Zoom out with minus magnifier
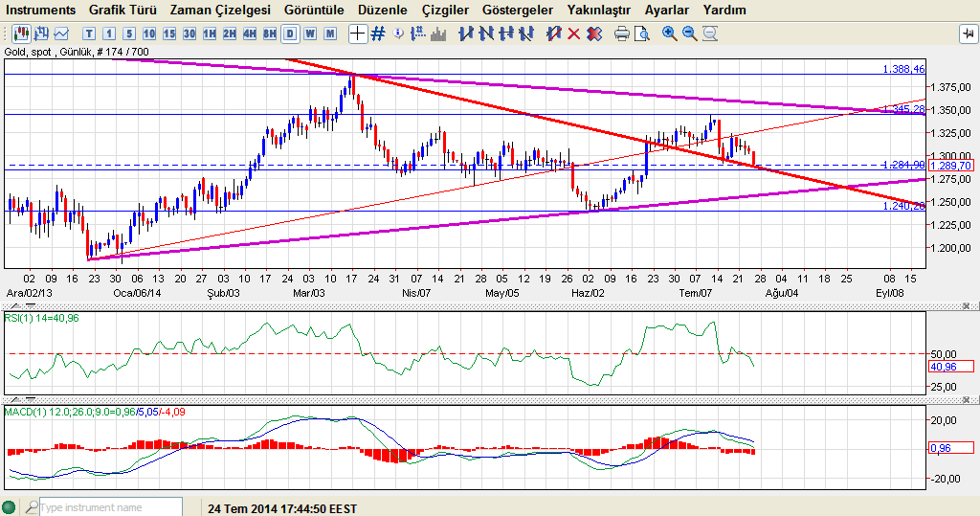The image size is (980, 516). (x=689, y=34)
